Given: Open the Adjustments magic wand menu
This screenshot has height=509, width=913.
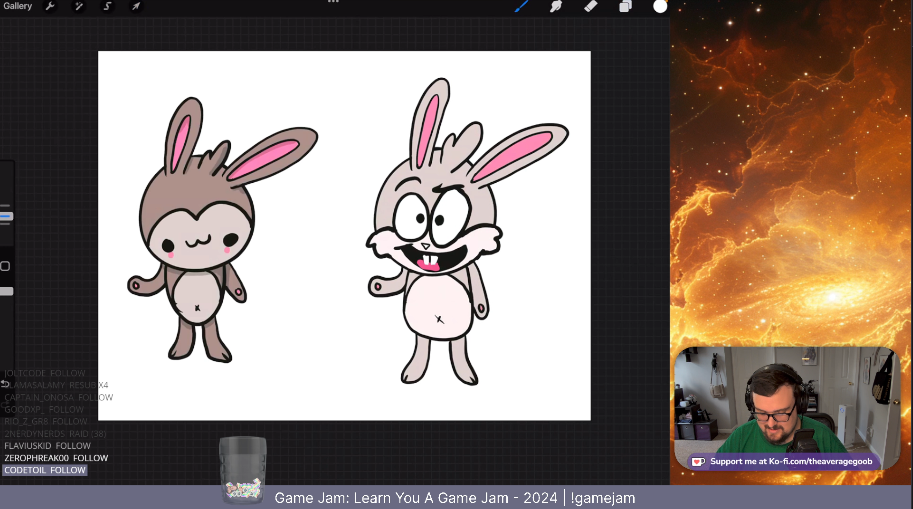Looking at the screenshot, I should (x=79, y=6).
